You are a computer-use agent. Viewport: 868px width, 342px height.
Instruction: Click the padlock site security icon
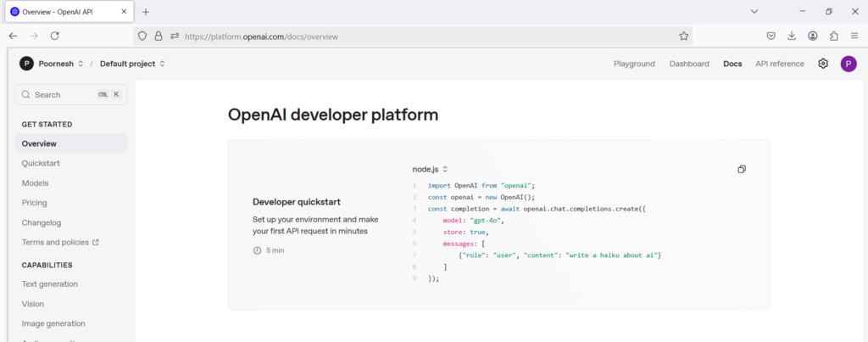tap(159, 36)
